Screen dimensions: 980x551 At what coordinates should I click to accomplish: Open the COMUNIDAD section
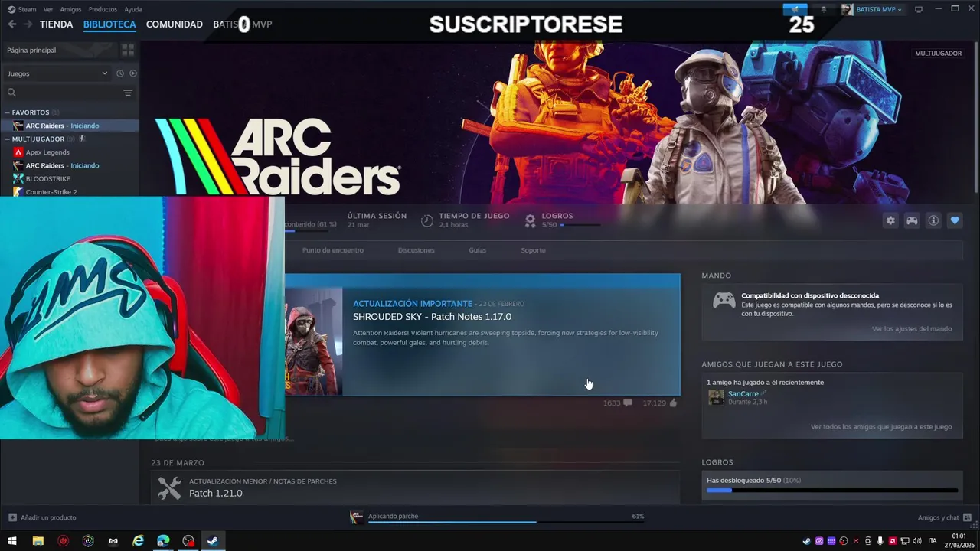tap(174, 24)
